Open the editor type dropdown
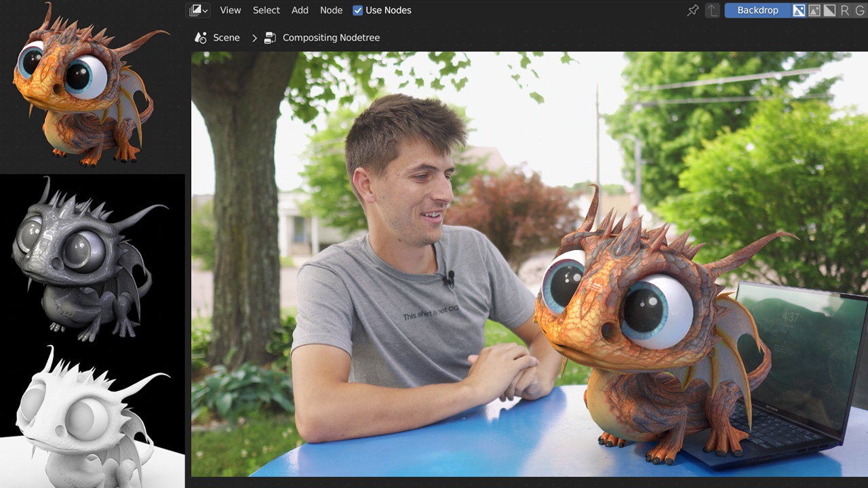The width and height of the screenshot is (868, 488). (199, 10)
